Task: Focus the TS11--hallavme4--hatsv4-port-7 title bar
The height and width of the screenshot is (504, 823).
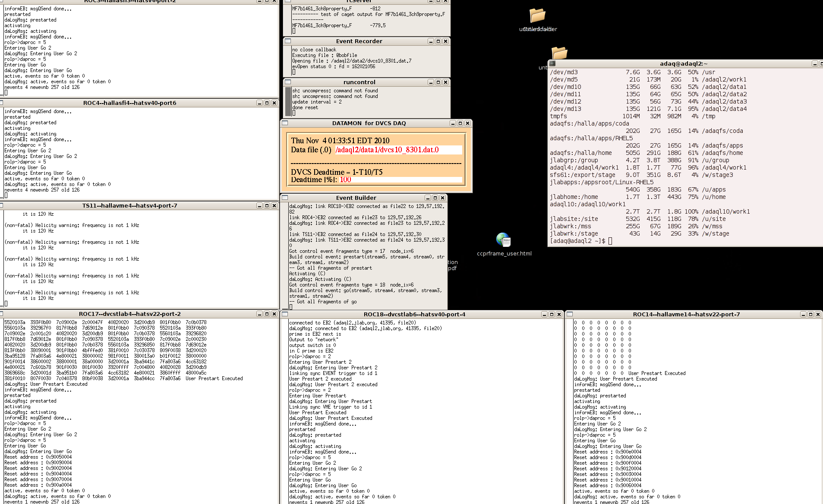Action: (x=129, y=205)
